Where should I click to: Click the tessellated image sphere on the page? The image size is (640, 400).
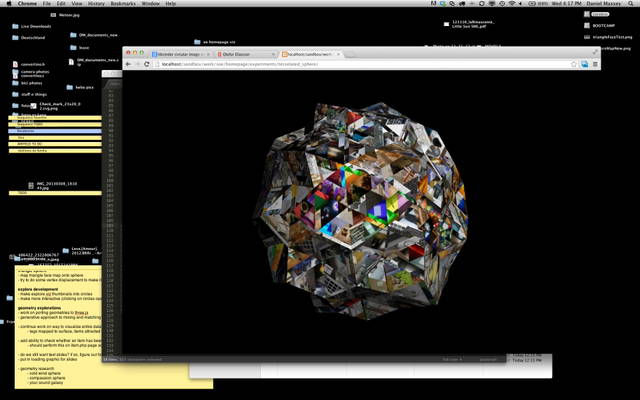pos(361,210)
